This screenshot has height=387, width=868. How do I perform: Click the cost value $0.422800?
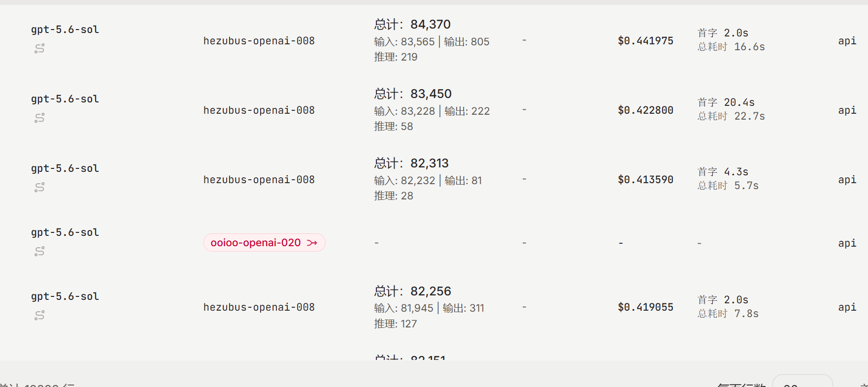(645, 110)
